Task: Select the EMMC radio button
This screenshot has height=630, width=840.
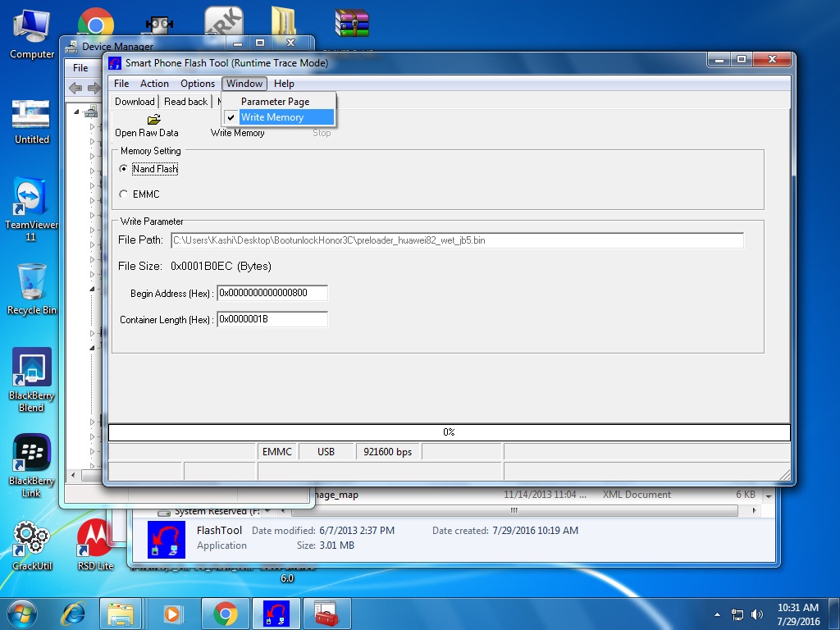Action: point(124,194)
